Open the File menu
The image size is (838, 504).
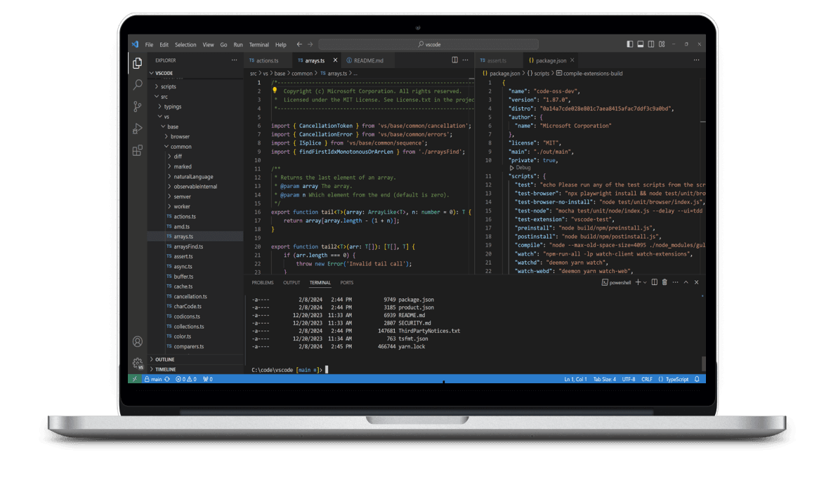(149, 45)
